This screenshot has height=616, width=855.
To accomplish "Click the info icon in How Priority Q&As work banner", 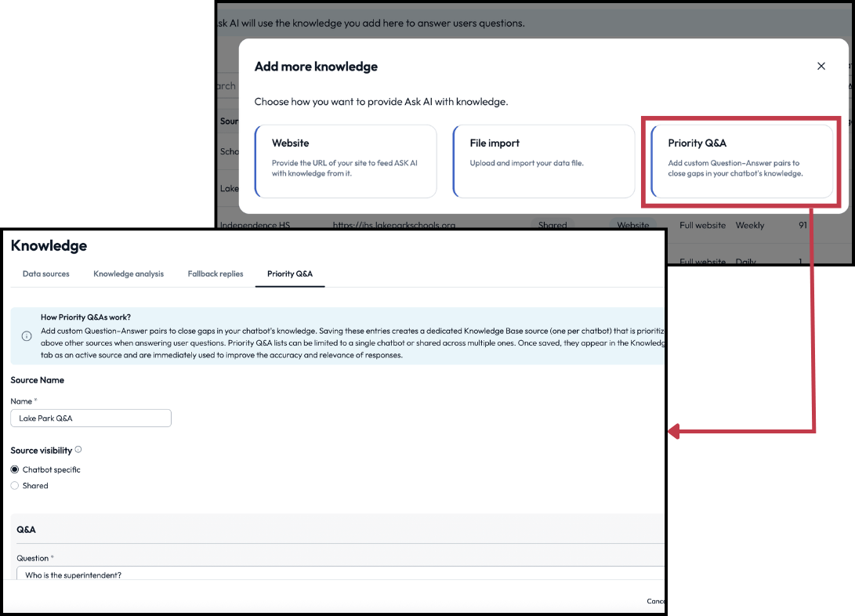I will (x=26, y=335).
